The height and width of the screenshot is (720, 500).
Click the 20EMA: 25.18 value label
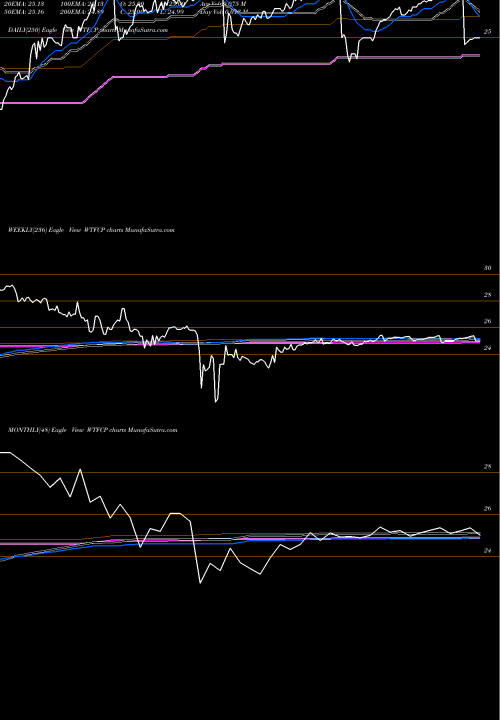[x=23, y=4]
